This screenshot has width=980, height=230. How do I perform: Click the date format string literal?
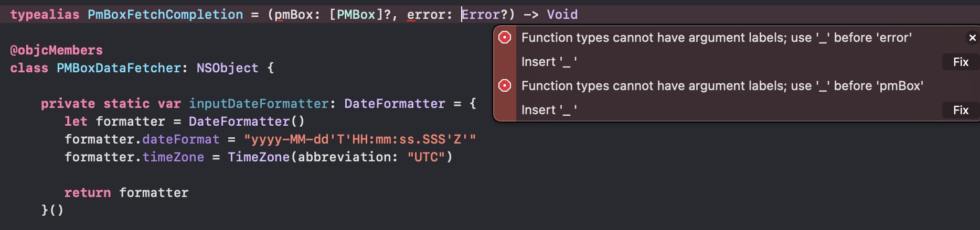(360, 139)
